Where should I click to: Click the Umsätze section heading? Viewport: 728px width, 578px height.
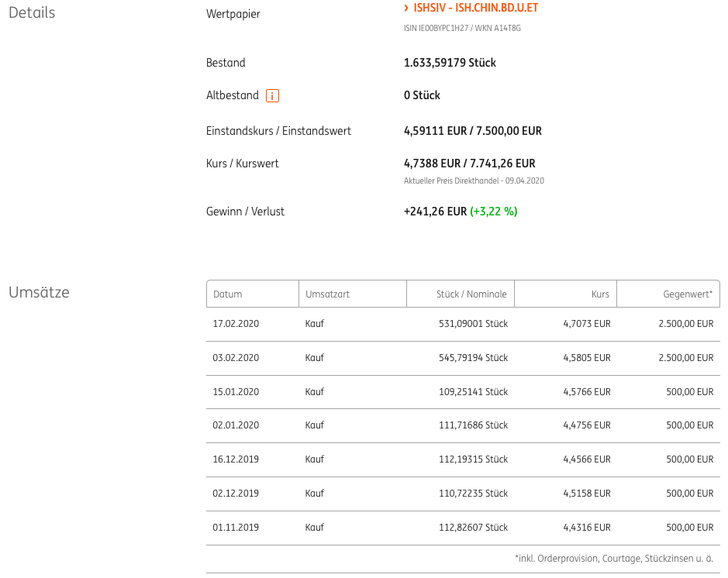coord(39,292)
